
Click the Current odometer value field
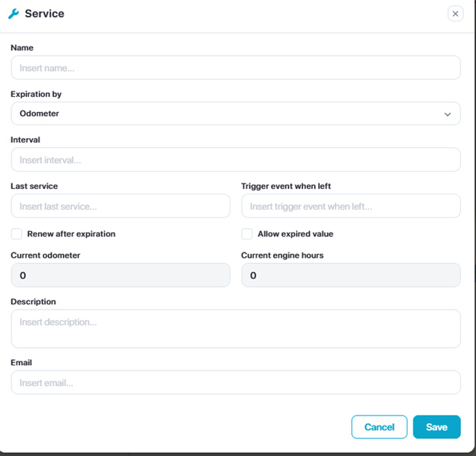point(120,275)
